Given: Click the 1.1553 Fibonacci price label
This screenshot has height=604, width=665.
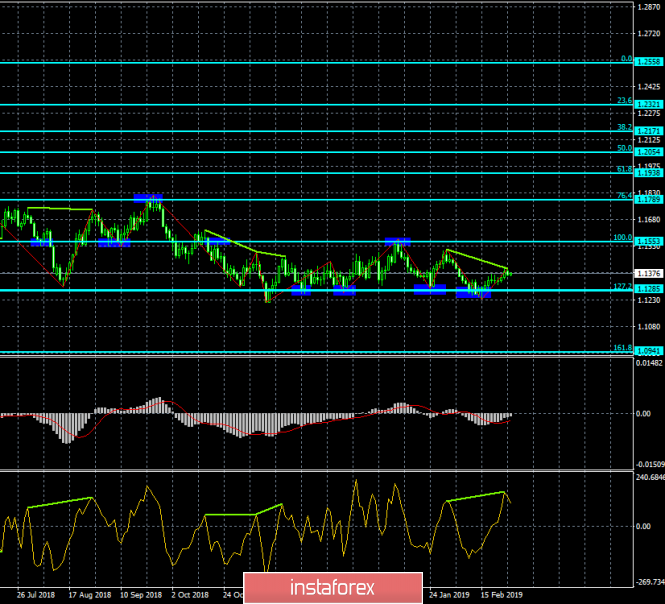Looking at the screenshot, I should [x=648, y=241].
